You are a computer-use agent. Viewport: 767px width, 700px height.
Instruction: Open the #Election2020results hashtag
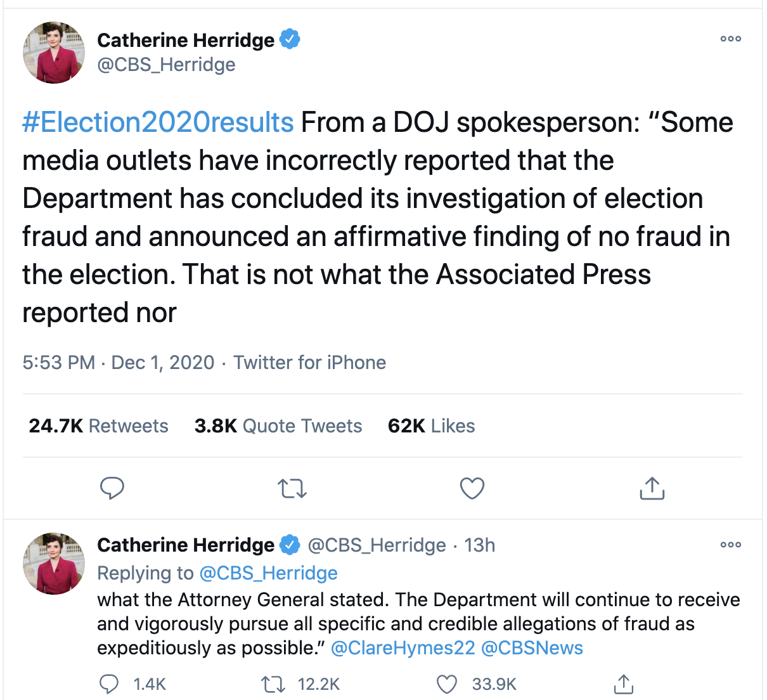point(158,122)
